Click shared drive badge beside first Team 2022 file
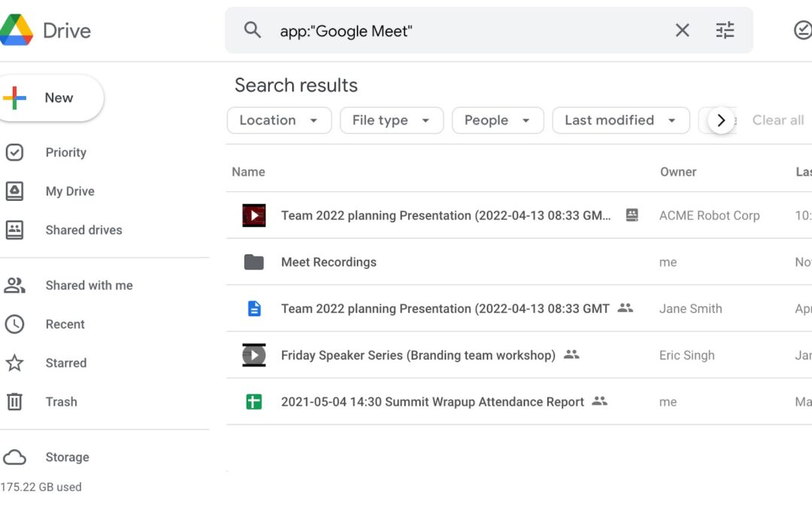812x508 pixels. 632,214
